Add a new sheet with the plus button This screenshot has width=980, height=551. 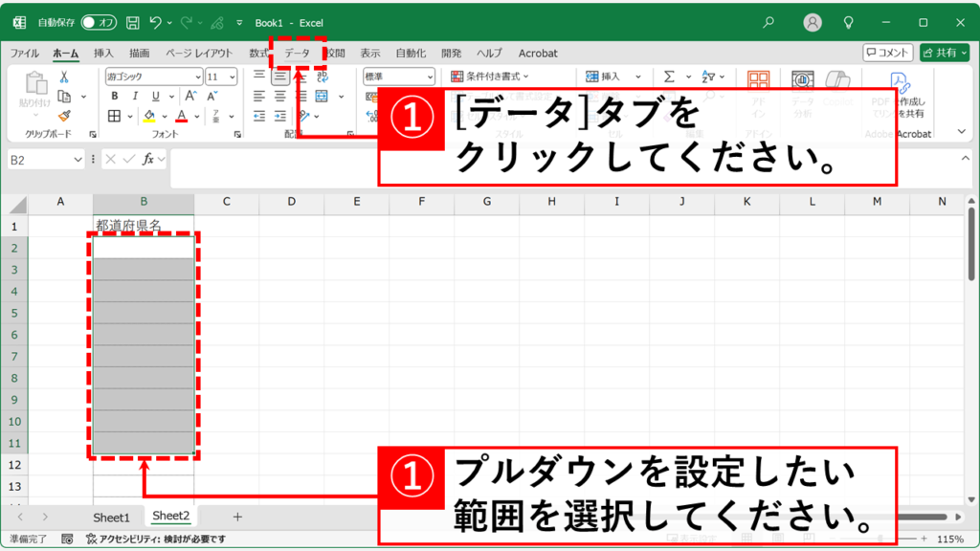click(237, 517)
